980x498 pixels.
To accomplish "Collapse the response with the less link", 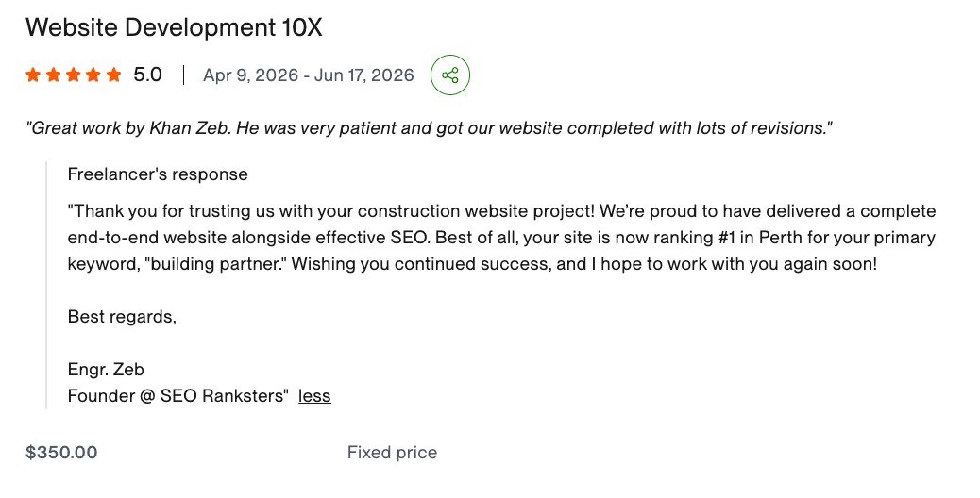I will tap(314, 395).
